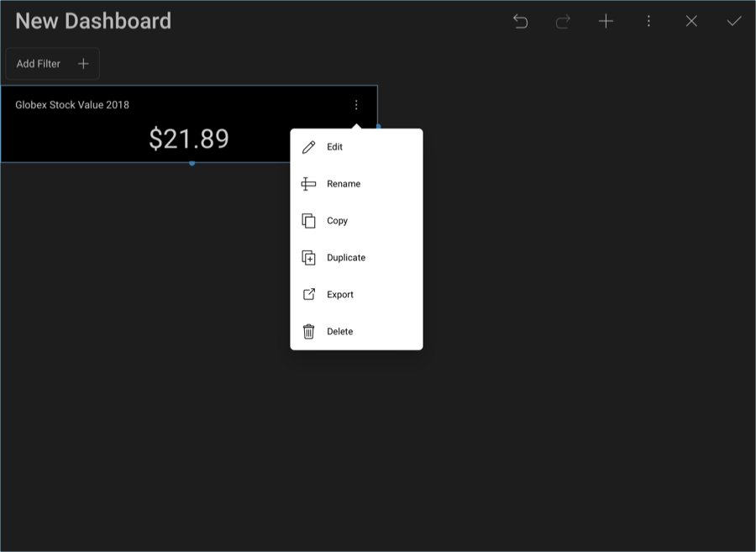
Task: Add a new visualization with the header plus icon
Action: (x=606, y=22)
